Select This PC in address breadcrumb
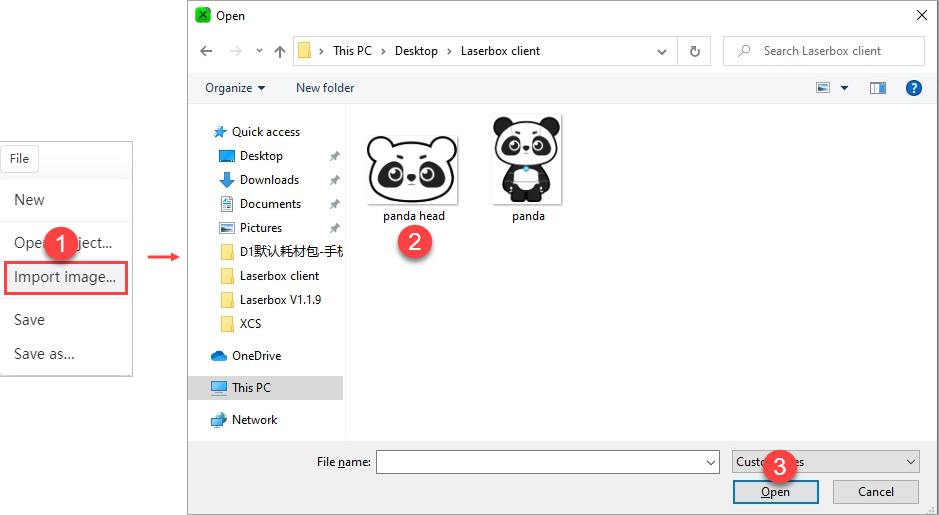 tap(352, 51)
